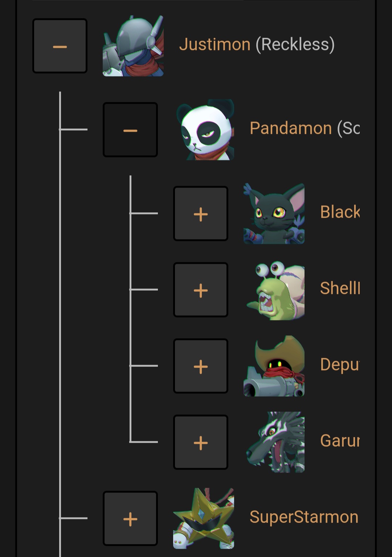The image size is (392, 557).
Task: Open the Justimon (Reckless) name link
Action: click(x=257, y=45)
